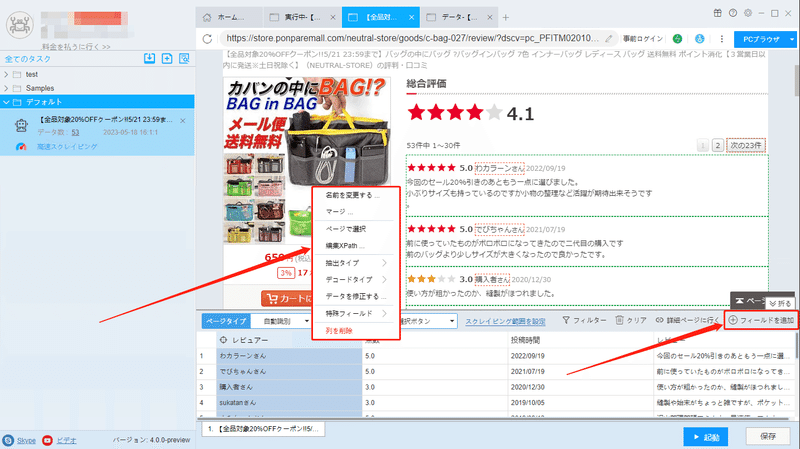800x449 pixels.
Task: Collapse the デフォルト folder
Action: [x=6, y=102]
